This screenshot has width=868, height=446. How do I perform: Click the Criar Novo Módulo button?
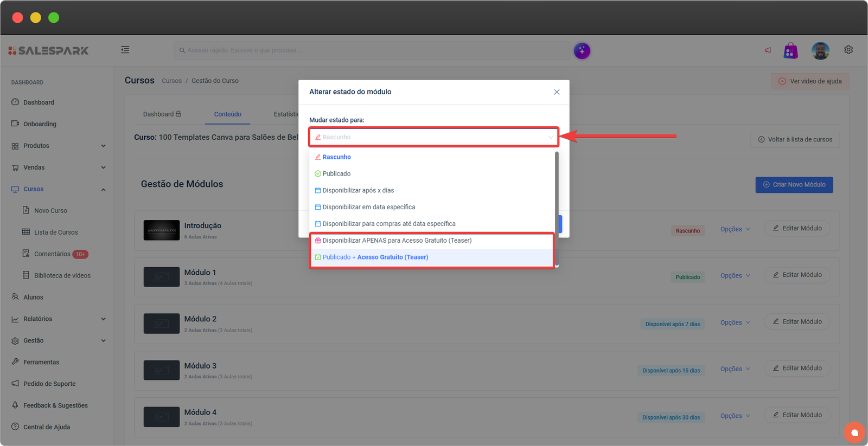coord(794,185)
